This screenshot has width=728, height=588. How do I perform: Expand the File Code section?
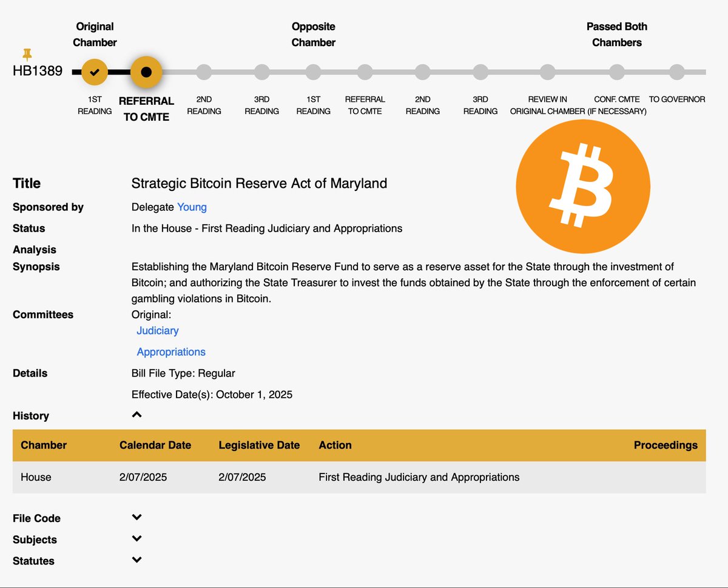[137, 517]
